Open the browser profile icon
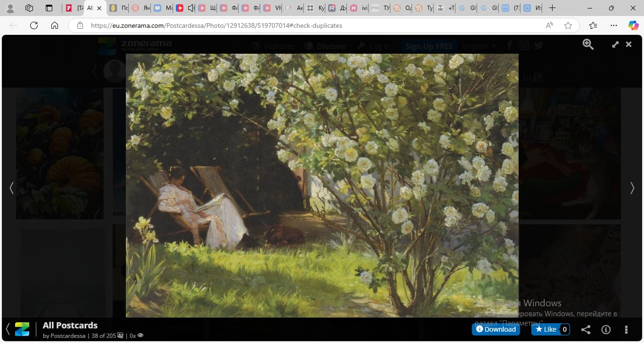Screen dimensions: 644x343 click(10, 8)
